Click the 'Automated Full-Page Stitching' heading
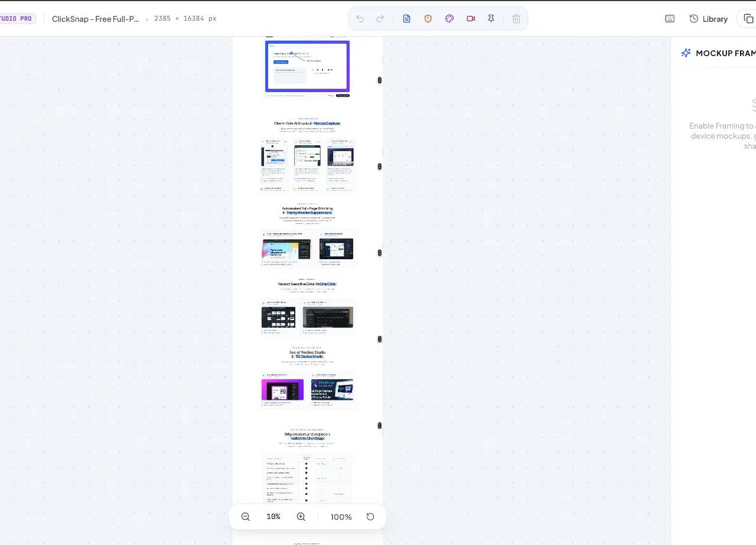This screenshot has width=756, height=545. (307, 211)
